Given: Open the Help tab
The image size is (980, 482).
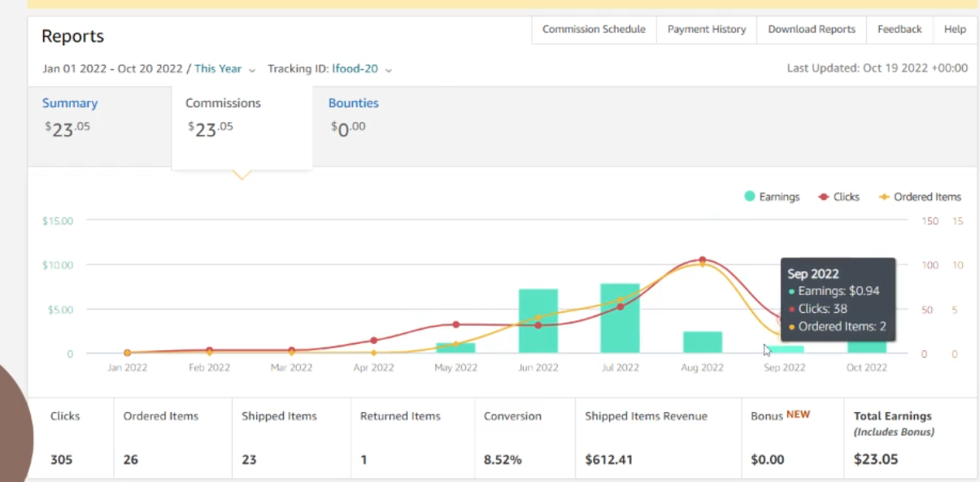Looking at the screenshot, I should 955,29.
